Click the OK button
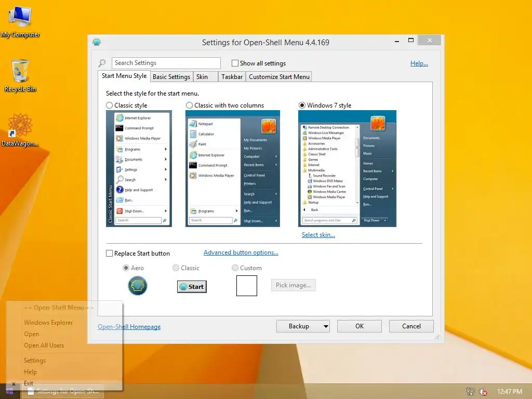 point(360,326)
